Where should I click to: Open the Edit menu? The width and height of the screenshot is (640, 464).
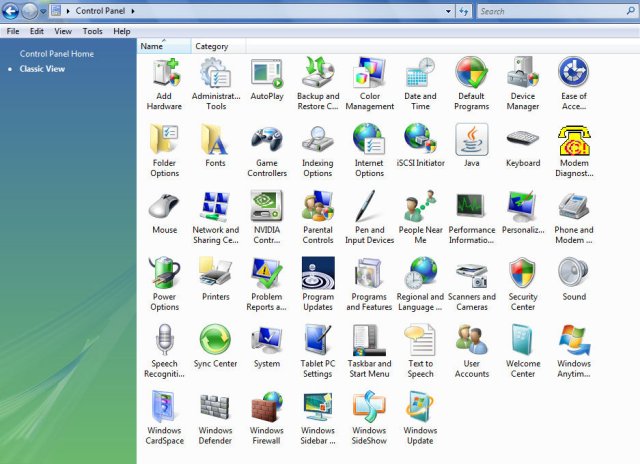[37, 31]
